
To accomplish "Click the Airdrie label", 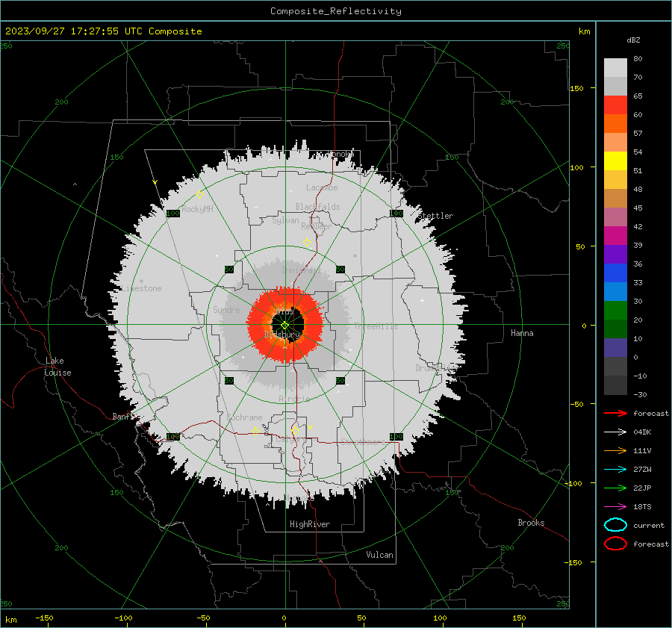I will [x=294, y=399].
